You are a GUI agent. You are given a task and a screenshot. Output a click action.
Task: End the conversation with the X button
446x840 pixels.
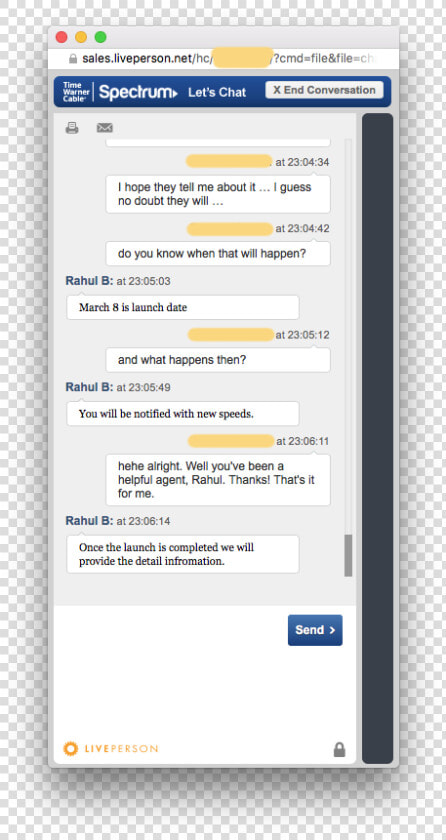(x=324, y=90)
